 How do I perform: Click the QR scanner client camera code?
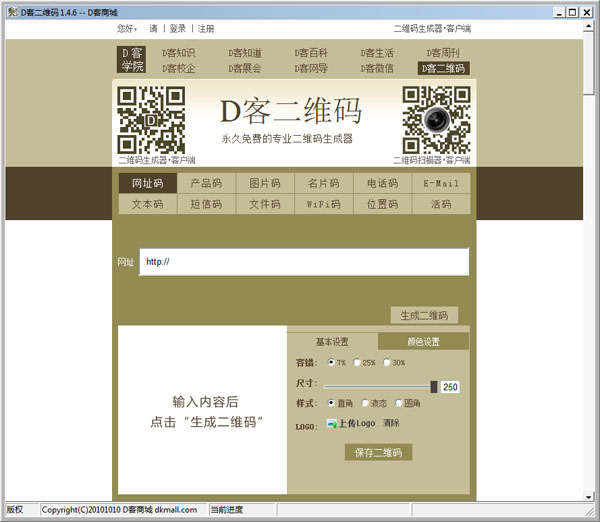(x=435, y=119)
